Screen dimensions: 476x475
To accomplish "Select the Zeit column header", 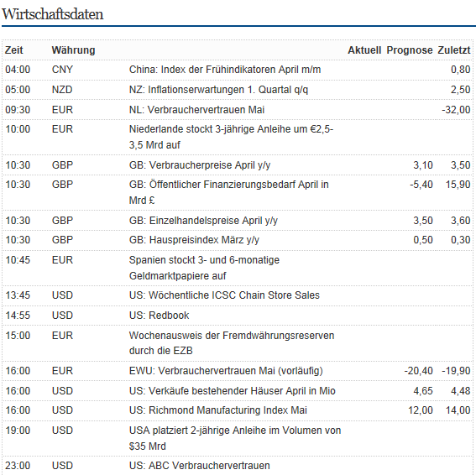I will pos(14,50).
